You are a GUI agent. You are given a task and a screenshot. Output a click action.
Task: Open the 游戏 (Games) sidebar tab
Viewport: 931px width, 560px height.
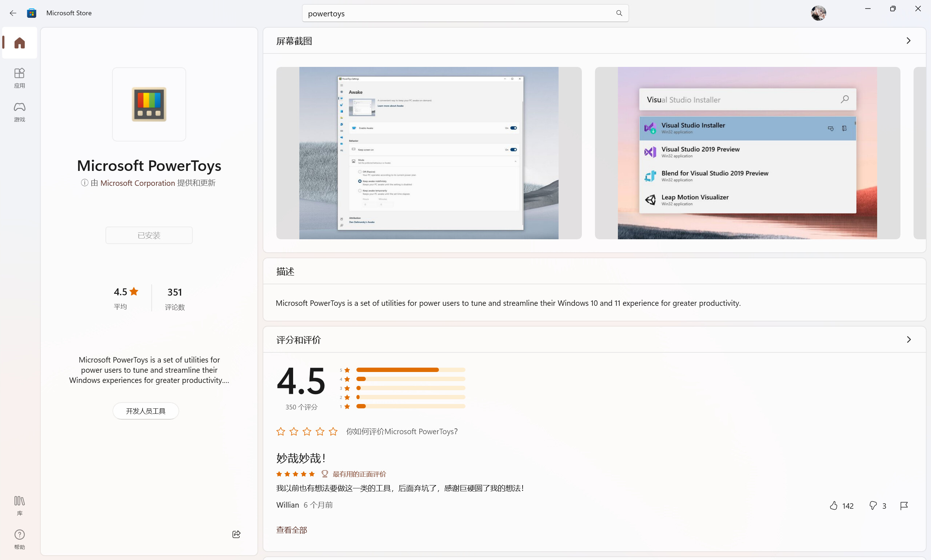coord(20,112)
